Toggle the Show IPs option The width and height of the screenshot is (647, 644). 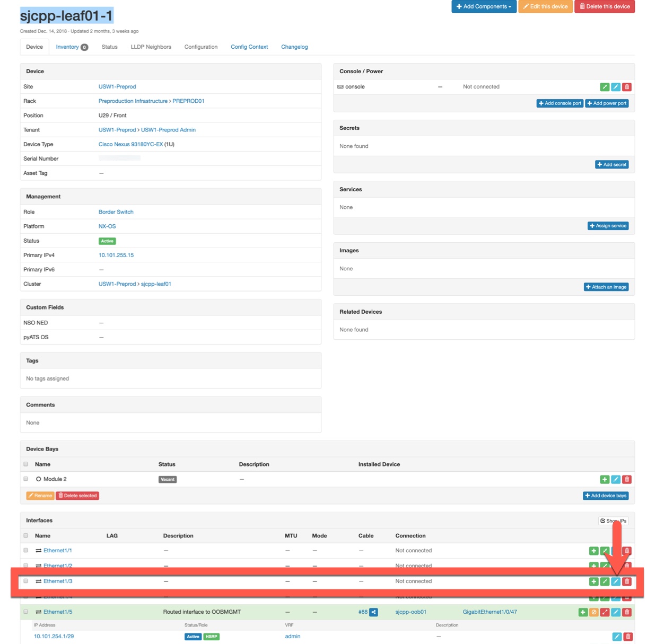click(x=613, y=521)
